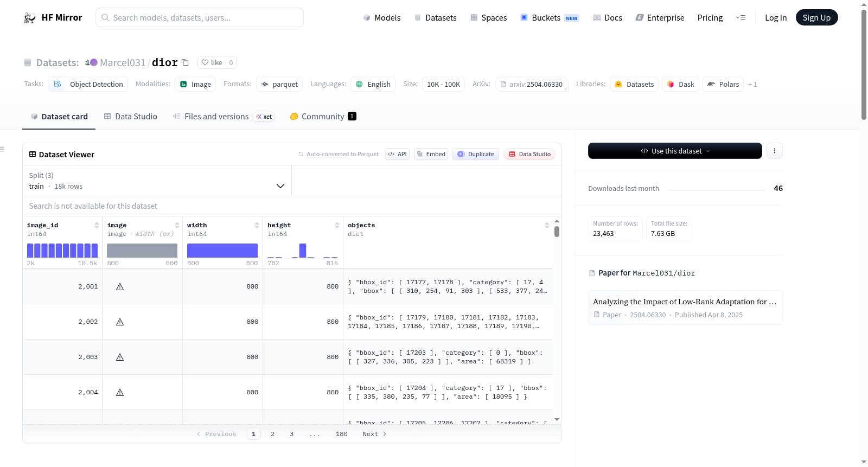Viewport: 868px width, 467px height.
Task: Sort the objects column
Action: click(x=547, y=225)
